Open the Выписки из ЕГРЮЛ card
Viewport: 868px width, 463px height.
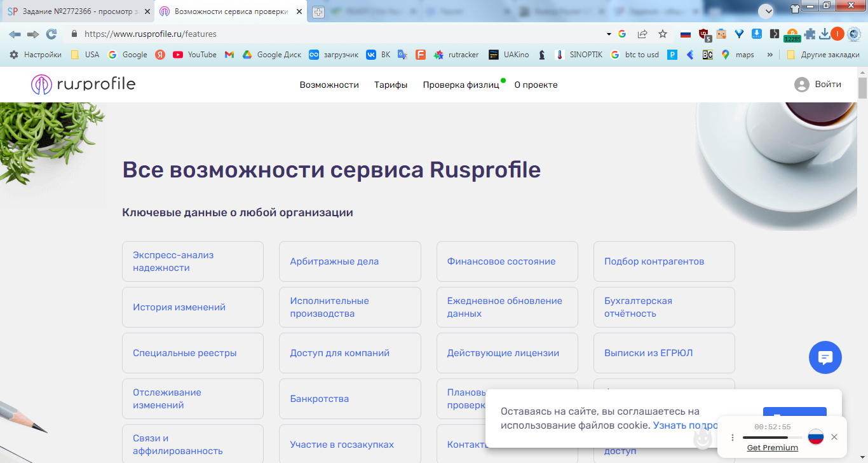coord(664,353)
